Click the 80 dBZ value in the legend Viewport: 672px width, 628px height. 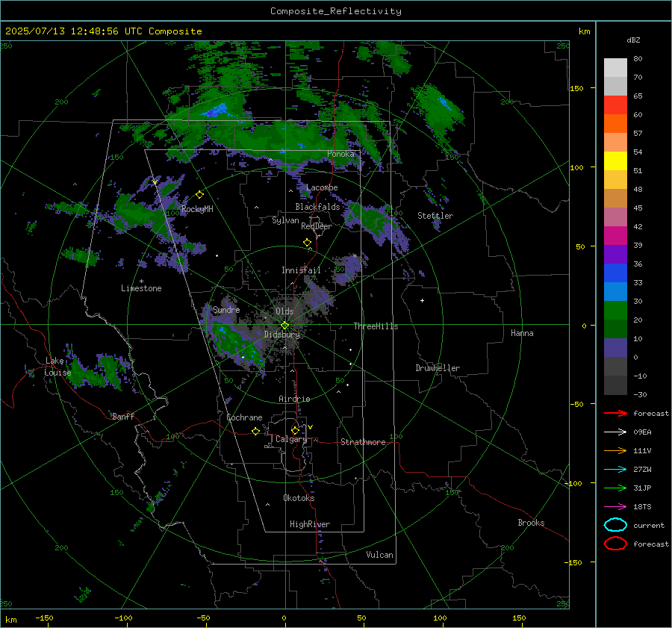(638, 59)
